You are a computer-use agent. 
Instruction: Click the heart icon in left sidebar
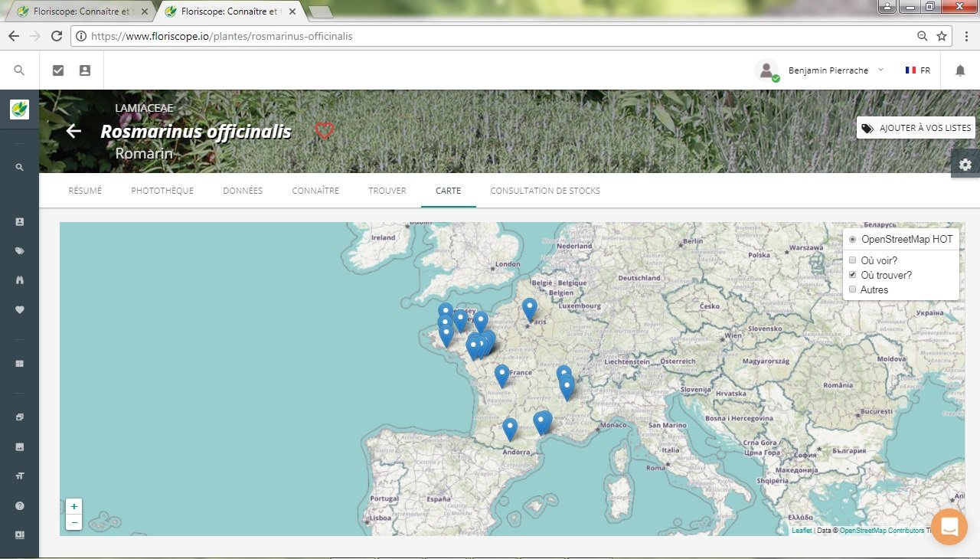coord(20,309)
